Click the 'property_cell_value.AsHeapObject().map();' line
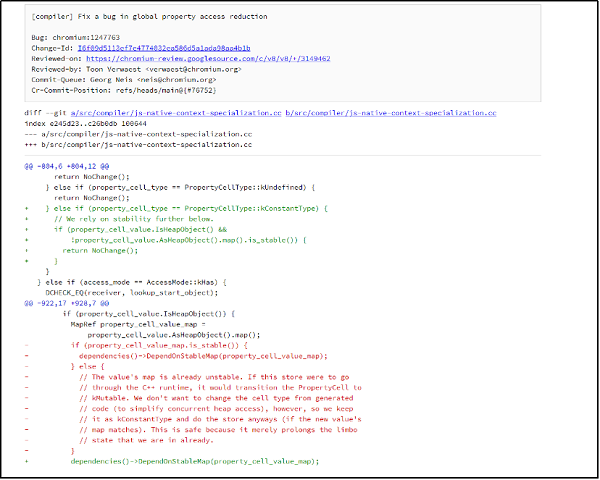The height and width of the screenshot is (480, 600). pos(174,335)
